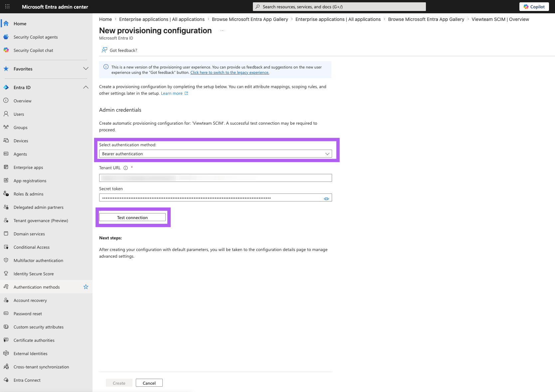Click Home in the breadcrumb trail
Screen dimensions: 555x392
pos(105,19)
